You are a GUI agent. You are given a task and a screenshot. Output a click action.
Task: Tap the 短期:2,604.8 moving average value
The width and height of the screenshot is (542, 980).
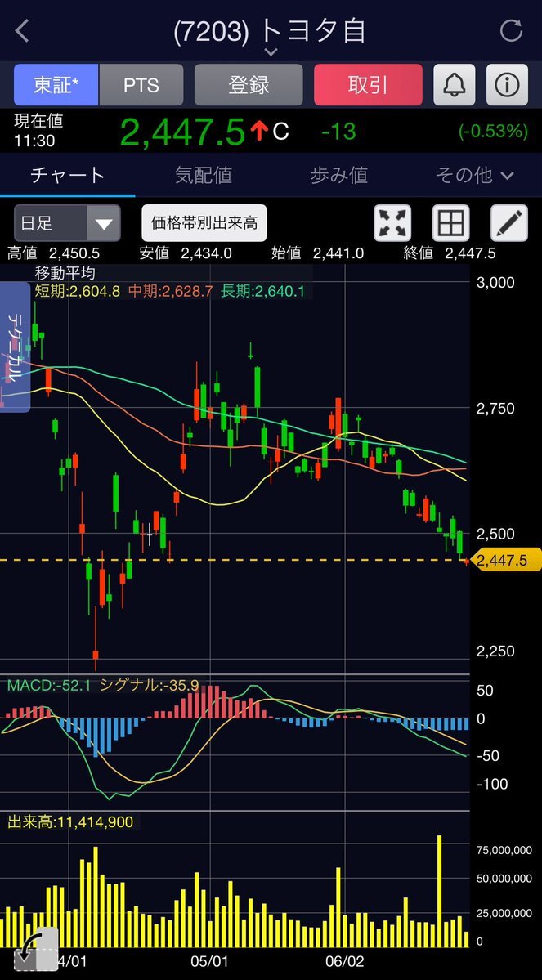78,291
